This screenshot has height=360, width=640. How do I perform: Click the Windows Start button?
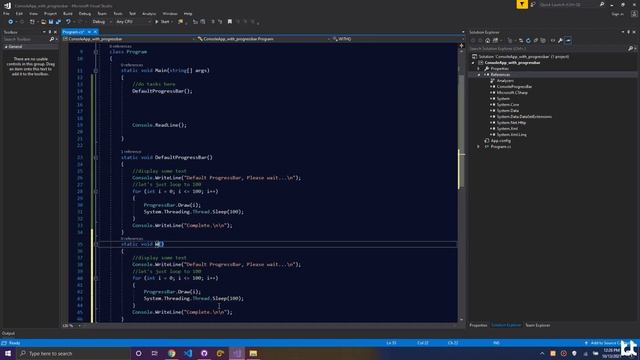pos(8,353)
